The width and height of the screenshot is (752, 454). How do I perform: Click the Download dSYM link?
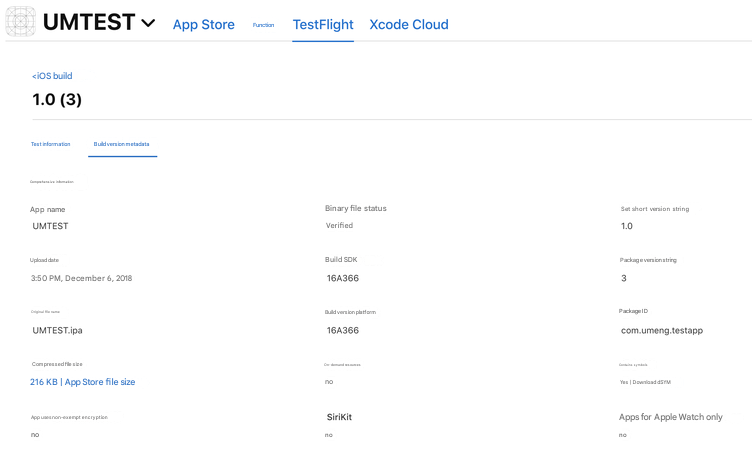pos(651,382)
